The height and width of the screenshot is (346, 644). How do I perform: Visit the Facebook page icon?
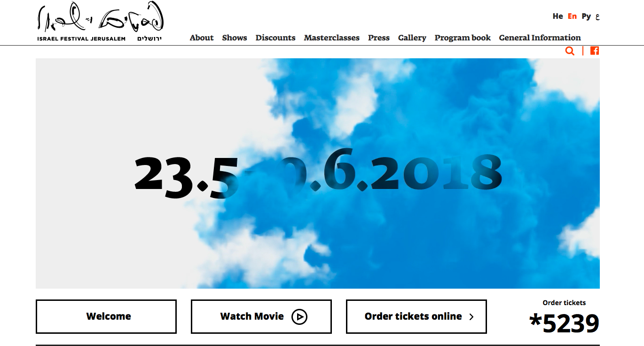pos(595,51)
